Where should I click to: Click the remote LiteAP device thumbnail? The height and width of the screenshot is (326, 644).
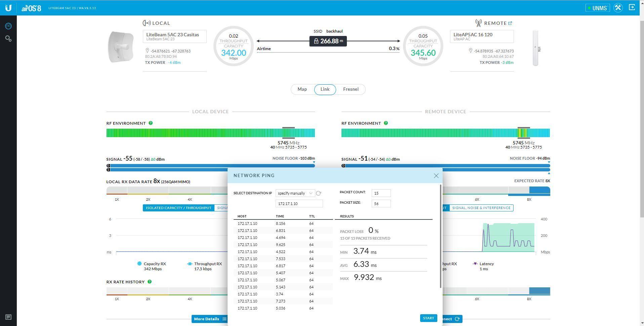click(536, 48)
